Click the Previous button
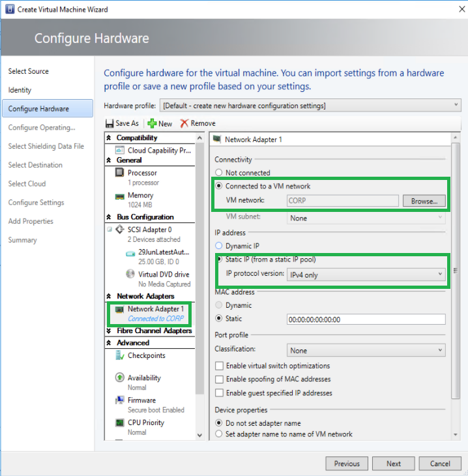This screenshot has width=468, height=476. click(x=347, y=463)
